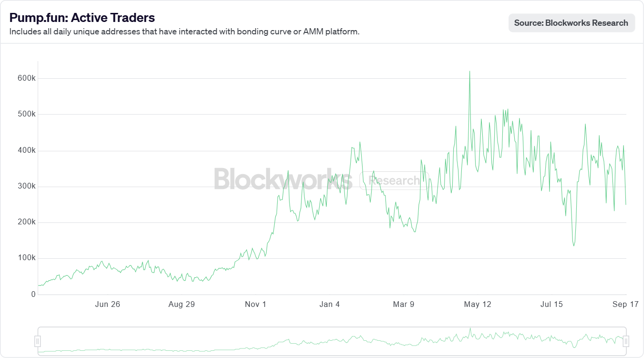Click the right range slider handle
Image resolution: width=644 pixels, height=358 pixels.
tap(626, 341)
